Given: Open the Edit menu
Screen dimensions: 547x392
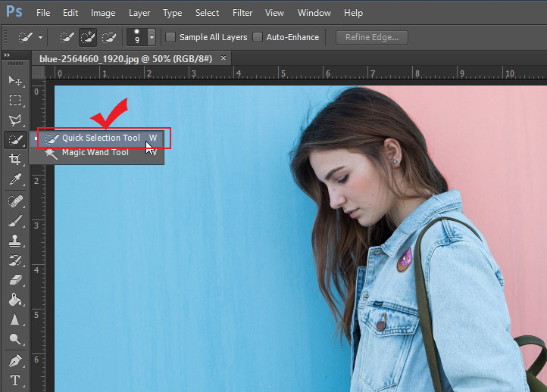Looking at the screenshot, I should pyautogui.click(x=70, y=13).
